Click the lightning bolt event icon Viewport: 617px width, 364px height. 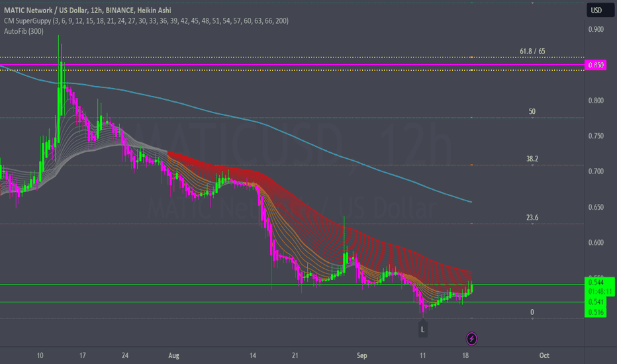pos(471,338)
